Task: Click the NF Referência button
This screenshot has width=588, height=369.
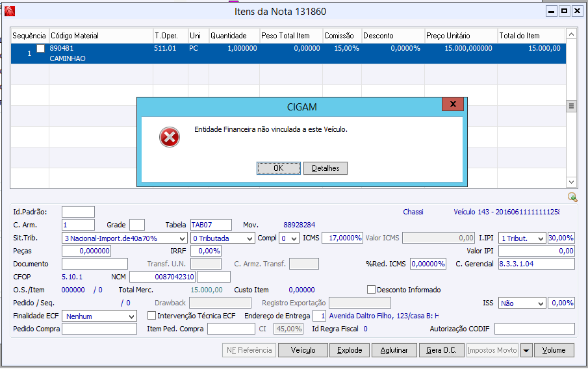Action: [x=249, y=350]
